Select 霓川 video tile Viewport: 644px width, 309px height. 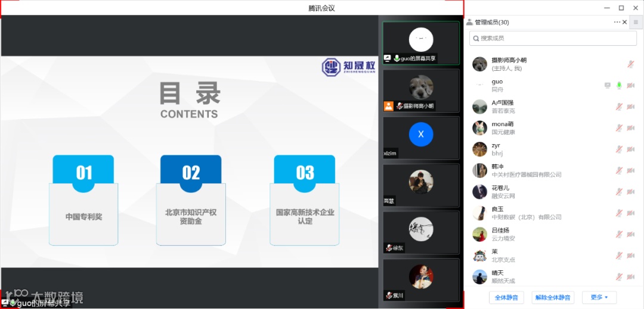click(x=421, y=280)
